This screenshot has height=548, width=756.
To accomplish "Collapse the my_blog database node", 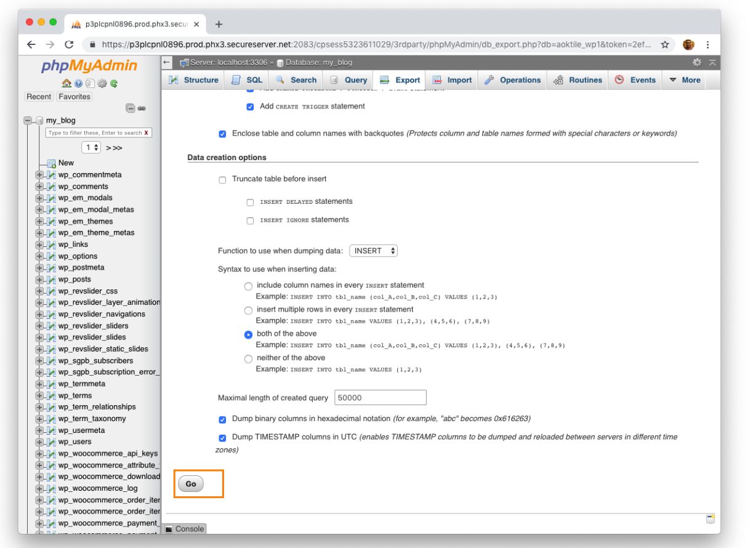I will coord(27,120).
